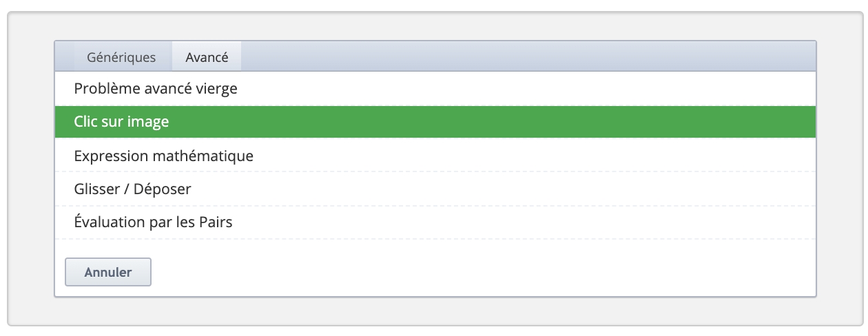Click the currently active advanced tab
Screen dimensions: 868x336
(x=207, y=58)
